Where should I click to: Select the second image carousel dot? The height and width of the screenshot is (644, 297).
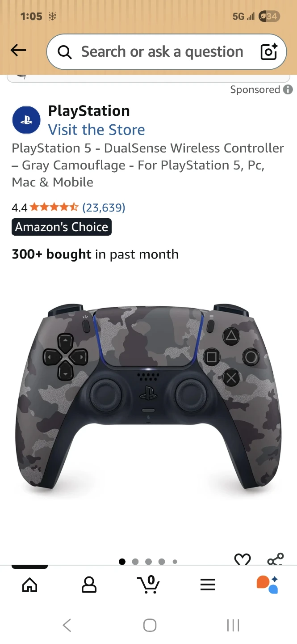pos(135,562)
